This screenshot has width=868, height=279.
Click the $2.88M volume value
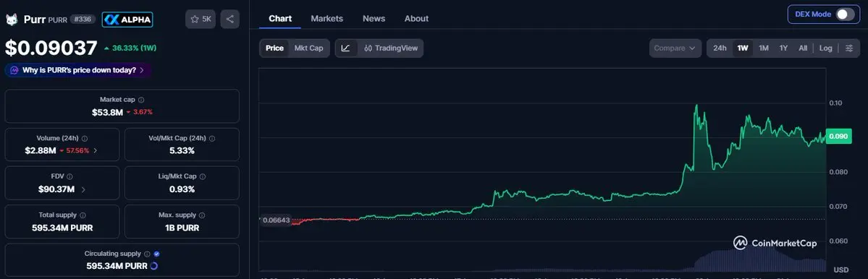(41, 151)
